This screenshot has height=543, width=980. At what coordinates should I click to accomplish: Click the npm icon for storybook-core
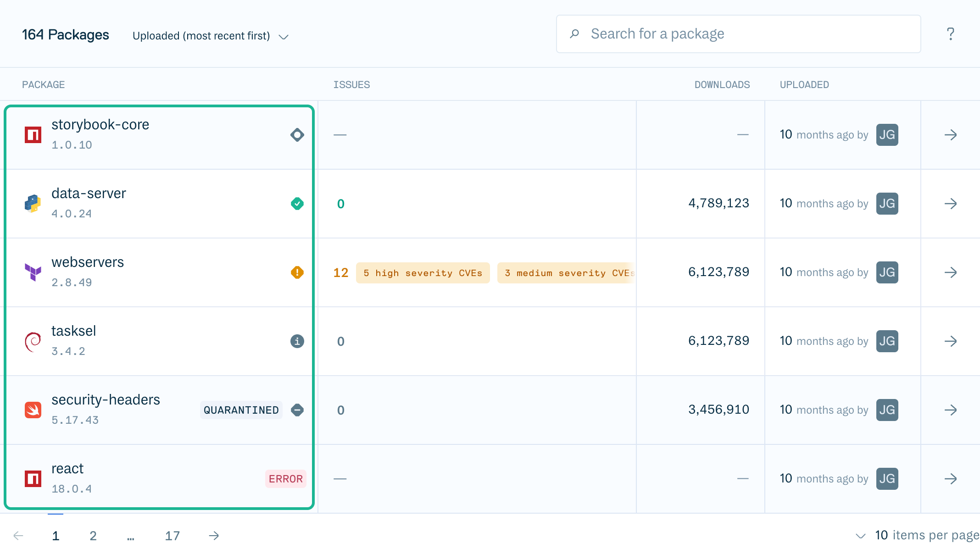[33, 135]
